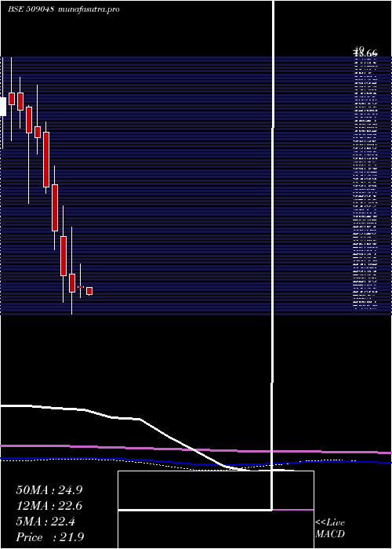Click the 'Price : 21.9' value

point(49,537)
